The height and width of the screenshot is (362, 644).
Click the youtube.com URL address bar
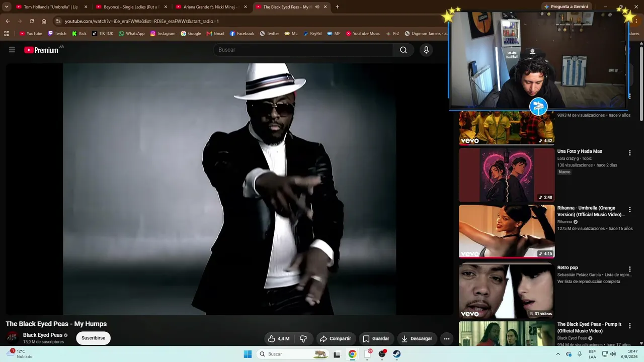coord(142,21)
